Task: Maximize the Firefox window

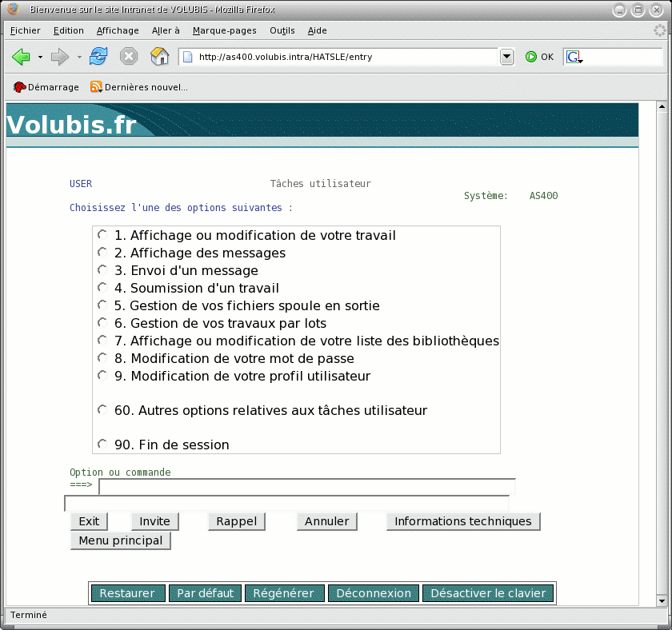Action: (638, 10)
